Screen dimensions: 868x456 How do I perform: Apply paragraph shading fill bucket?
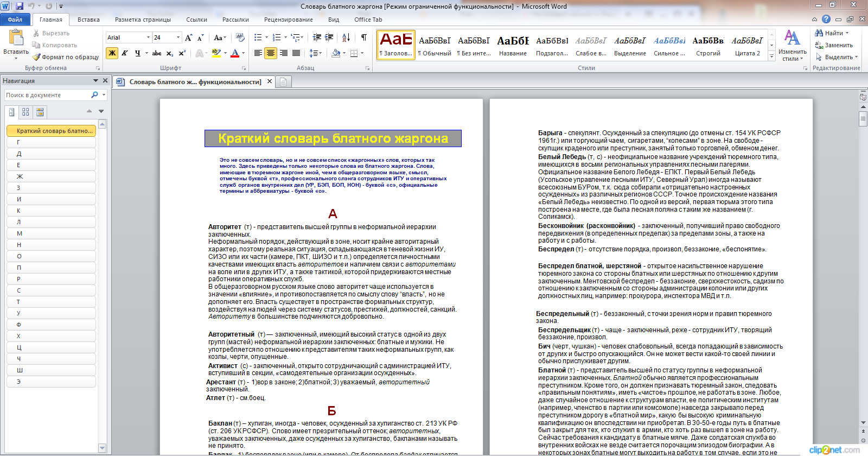tap(336, 53)
